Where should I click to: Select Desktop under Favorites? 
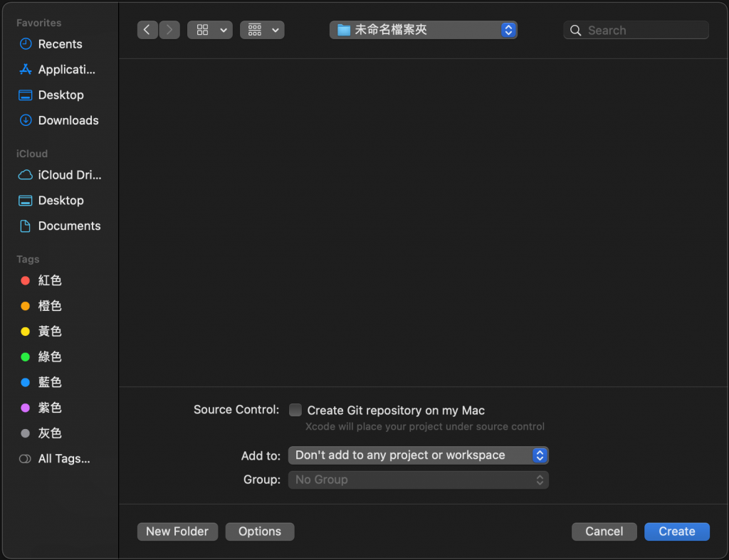coord(60,95)
